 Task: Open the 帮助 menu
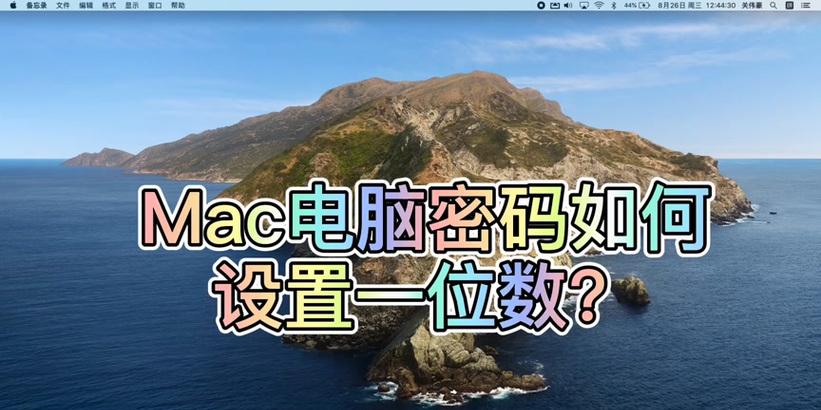point(178,5)
